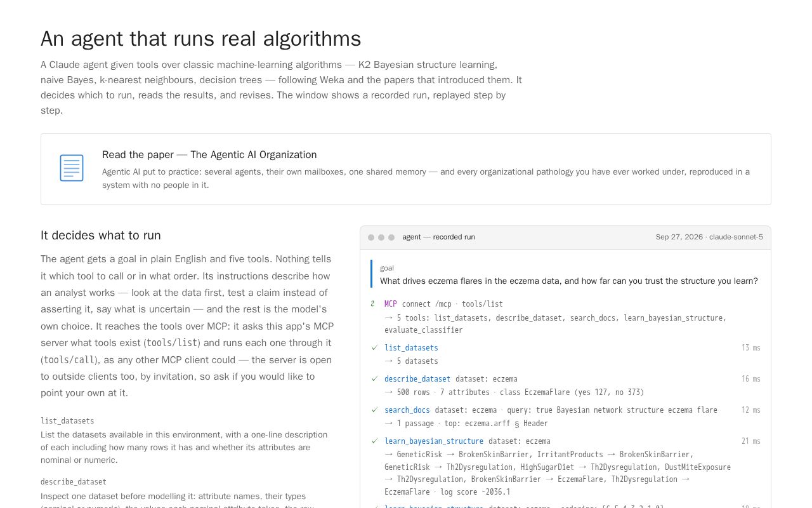The width and height of the screenshot is (812, 508).
Task: Click the goal text about eczema flares
Action: pyautogui.click(x=568, y=281)
